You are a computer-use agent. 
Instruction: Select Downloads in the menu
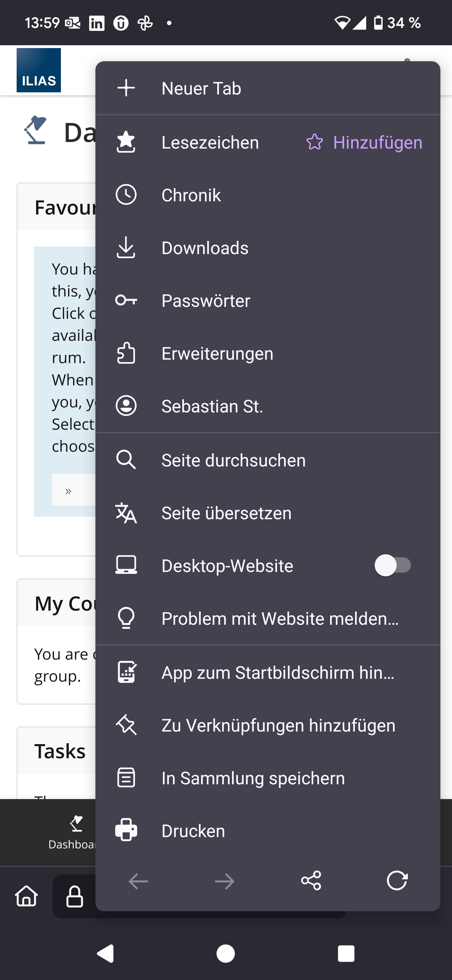(x=205, y=248)
